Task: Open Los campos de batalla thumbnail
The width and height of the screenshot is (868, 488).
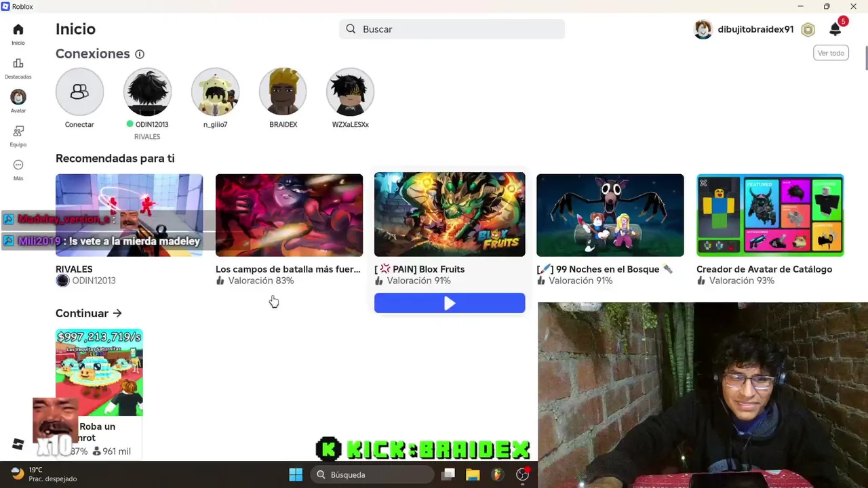Action: pyautogui.click(x=289, y=215)
